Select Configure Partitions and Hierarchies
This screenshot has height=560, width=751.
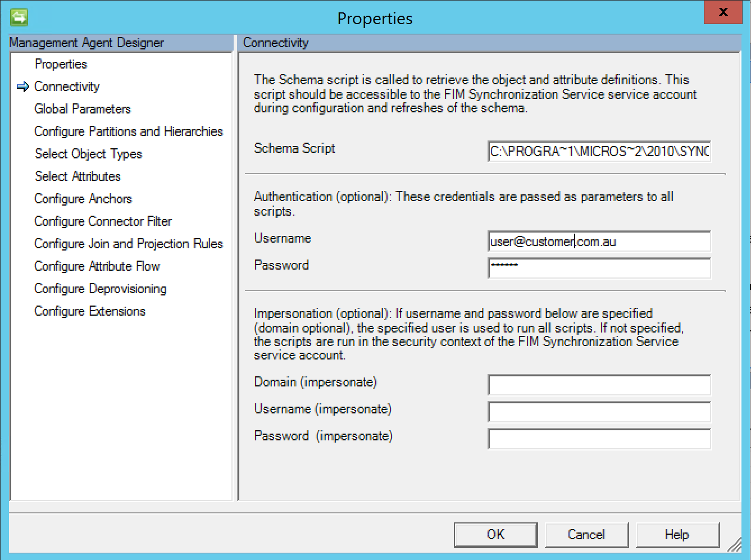(x=129, y=131)
